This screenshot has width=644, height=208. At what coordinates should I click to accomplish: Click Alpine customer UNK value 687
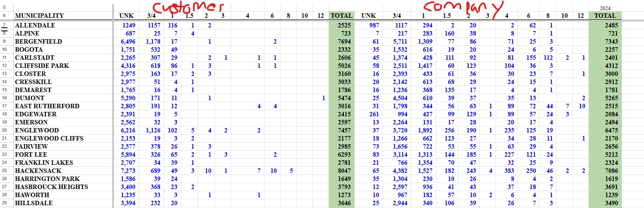point(130,34)
